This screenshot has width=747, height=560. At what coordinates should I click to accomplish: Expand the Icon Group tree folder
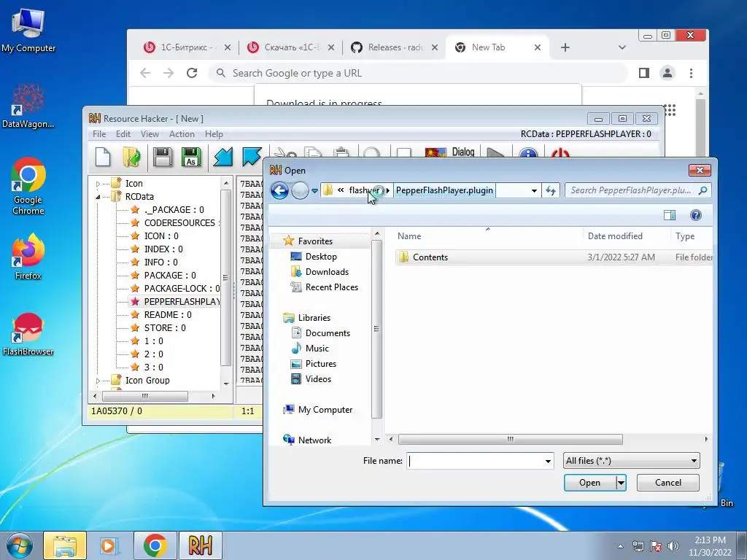coord(98,381)
